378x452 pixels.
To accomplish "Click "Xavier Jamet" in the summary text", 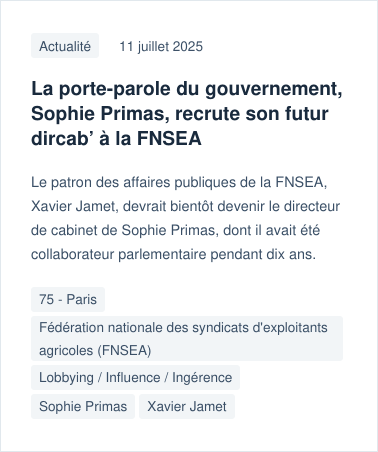I will pos(73,206).
